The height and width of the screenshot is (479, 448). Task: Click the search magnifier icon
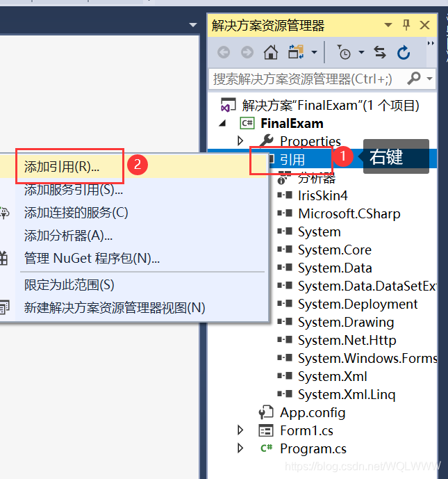pyautogui.click(x=414, y=79)
